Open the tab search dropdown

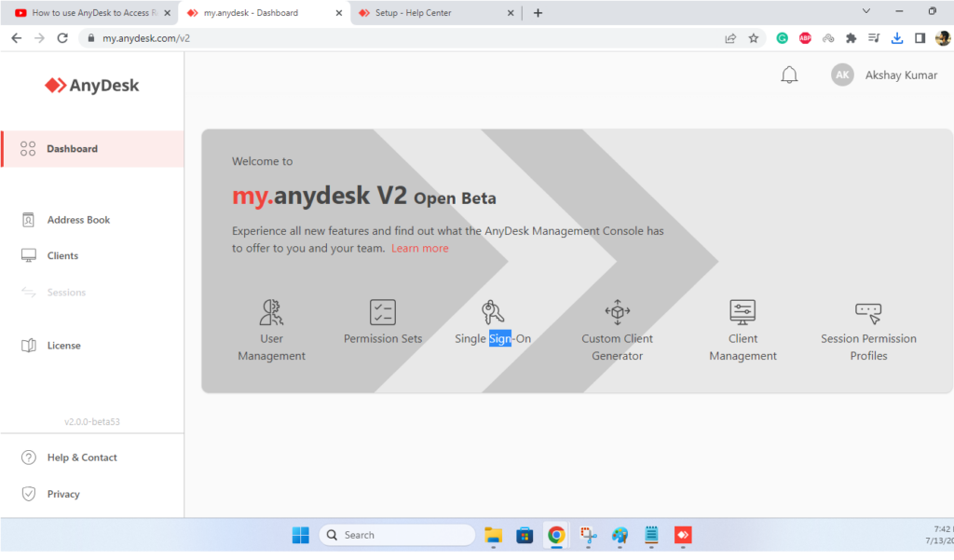(866, 11)
